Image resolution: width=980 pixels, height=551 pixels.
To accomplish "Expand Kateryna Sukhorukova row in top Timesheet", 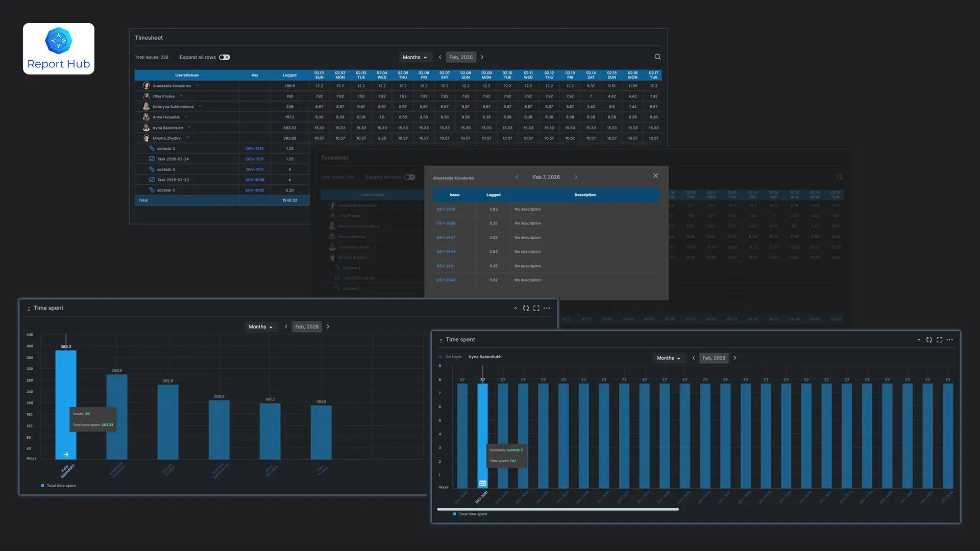I will (x=200, y=107).
